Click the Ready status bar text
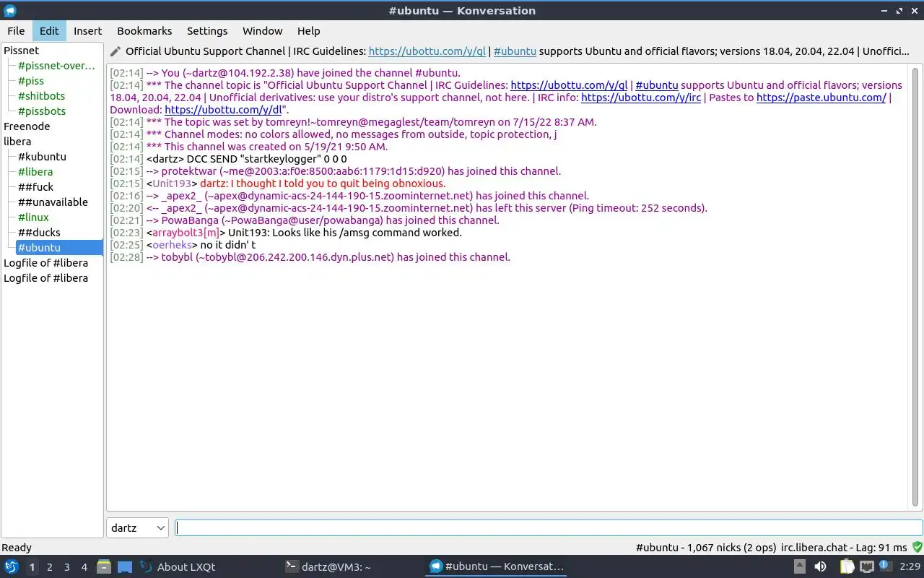924x578 pixels. click(x=17, y=548)
